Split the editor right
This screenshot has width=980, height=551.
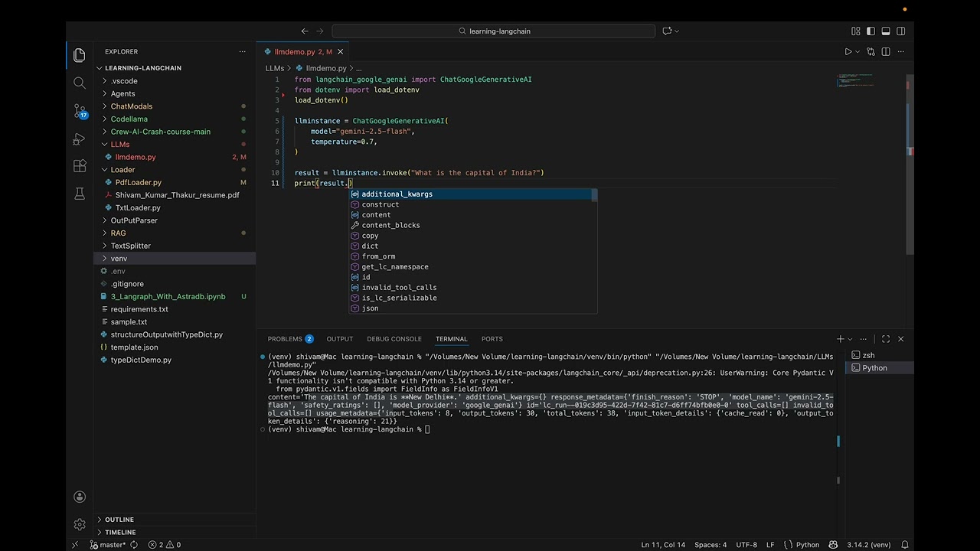click(x=886, y=52)
